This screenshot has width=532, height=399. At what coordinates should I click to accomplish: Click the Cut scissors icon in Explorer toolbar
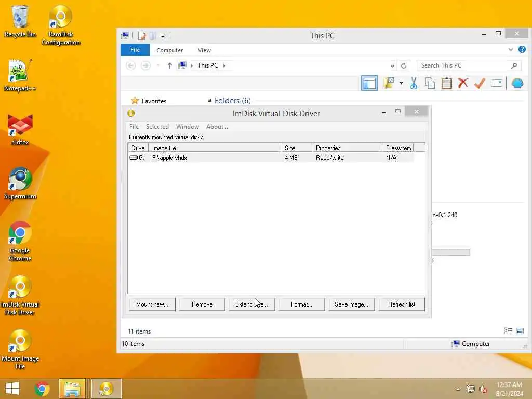(414, 83)
